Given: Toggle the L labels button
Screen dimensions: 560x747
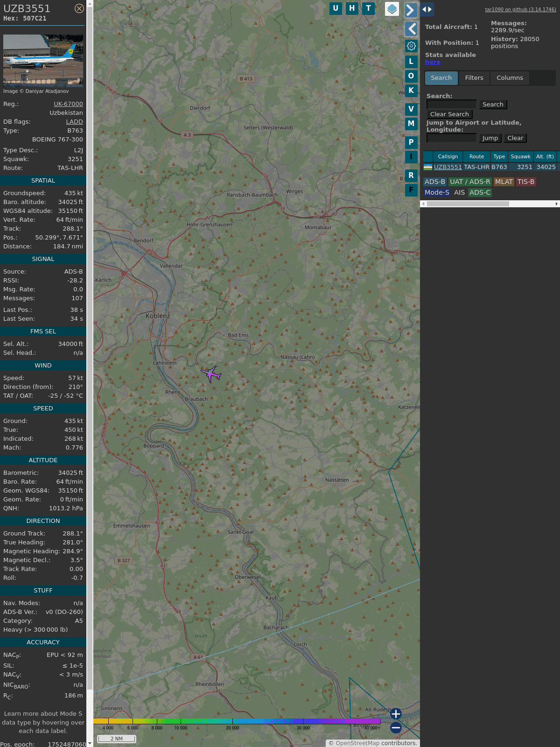Looking at the screenshot, I should tap(411, 61).
